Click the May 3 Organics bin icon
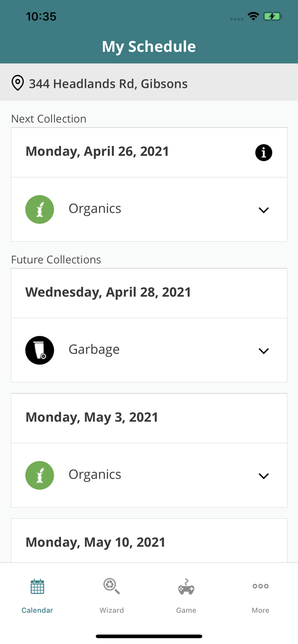Viewport: 298px width, 644px height. pos(40,475)
